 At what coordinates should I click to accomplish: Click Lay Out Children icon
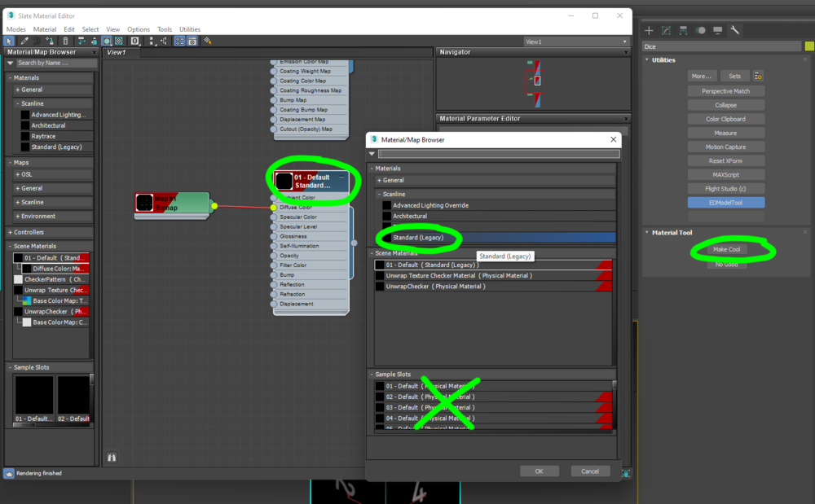(x=164, y=41)
